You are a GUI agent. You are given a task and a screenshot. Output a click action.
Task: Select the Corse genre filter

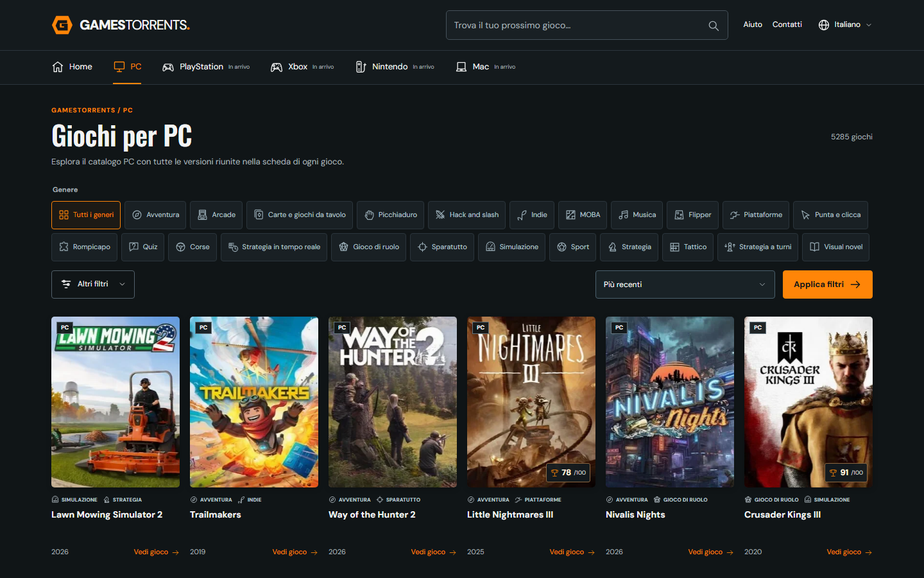[193, 247]
